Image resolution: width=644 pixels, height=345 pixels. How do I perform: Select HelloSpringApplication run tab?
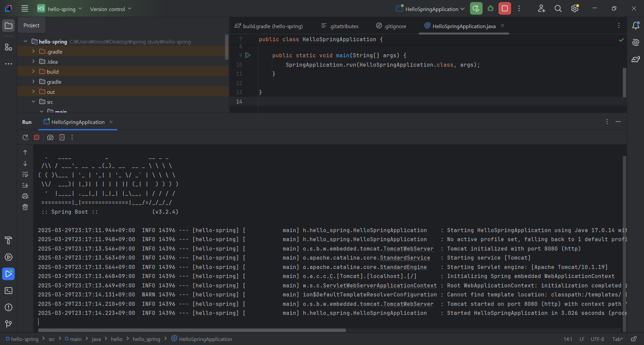pos(78,122)
